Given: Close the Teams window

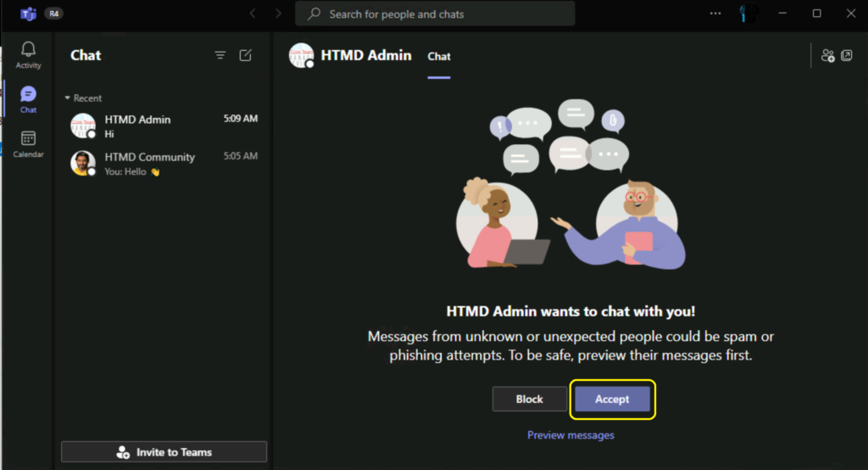Looking at the screenshot, I should 851,14.
